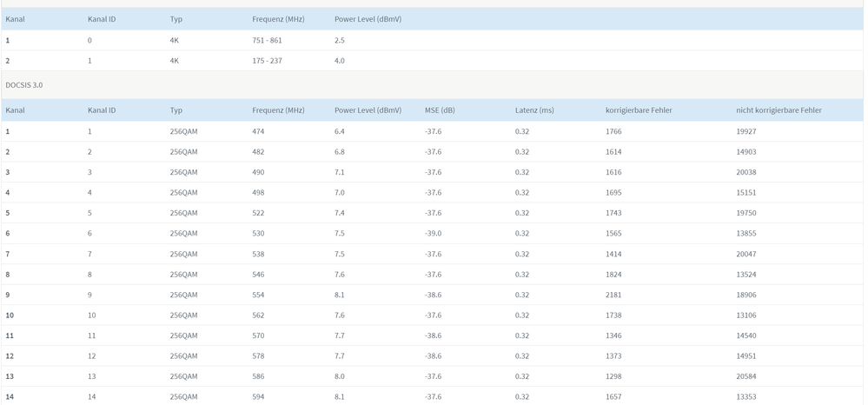Click the 594 frequency cell
Viewport: 868px width, 405px height.
pos(258,397)
